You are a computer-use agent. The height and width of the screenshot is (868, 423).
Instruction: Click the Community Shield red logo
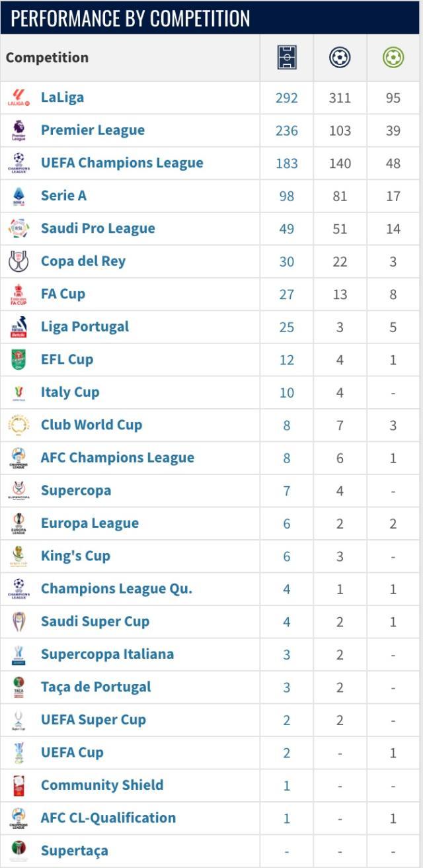pos(19,785)
